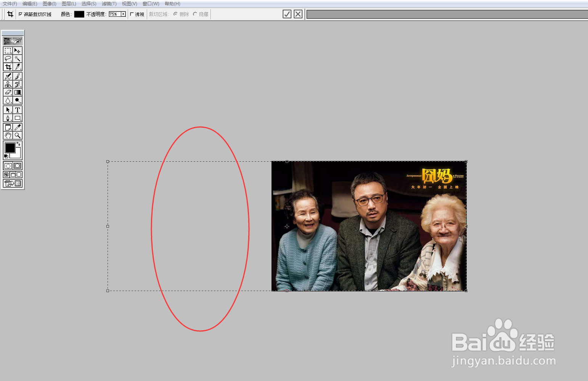This screenshot has width=588, height=381.
Task: Toggle the 遮蔽裁切区域 checkbox
Action: click(21, 14)
